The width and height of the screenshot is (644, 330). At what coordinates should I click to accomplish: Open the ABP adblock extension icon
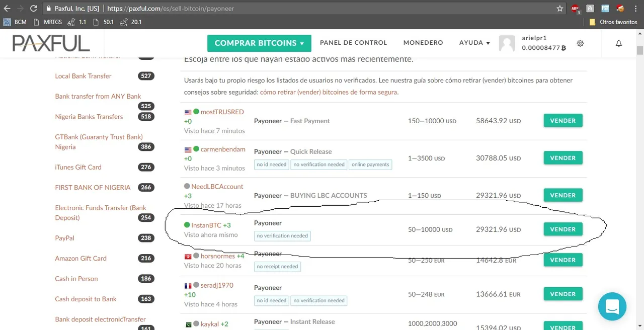575,9
